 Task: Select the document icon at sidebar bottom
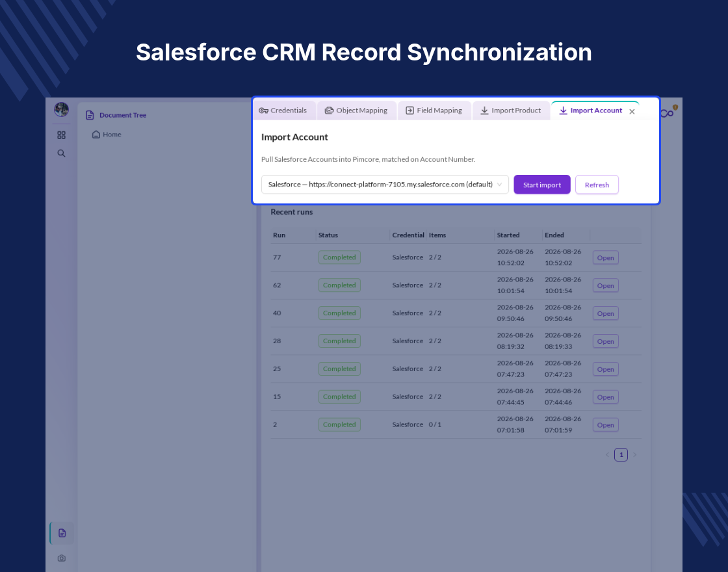(x=62, y=533)
